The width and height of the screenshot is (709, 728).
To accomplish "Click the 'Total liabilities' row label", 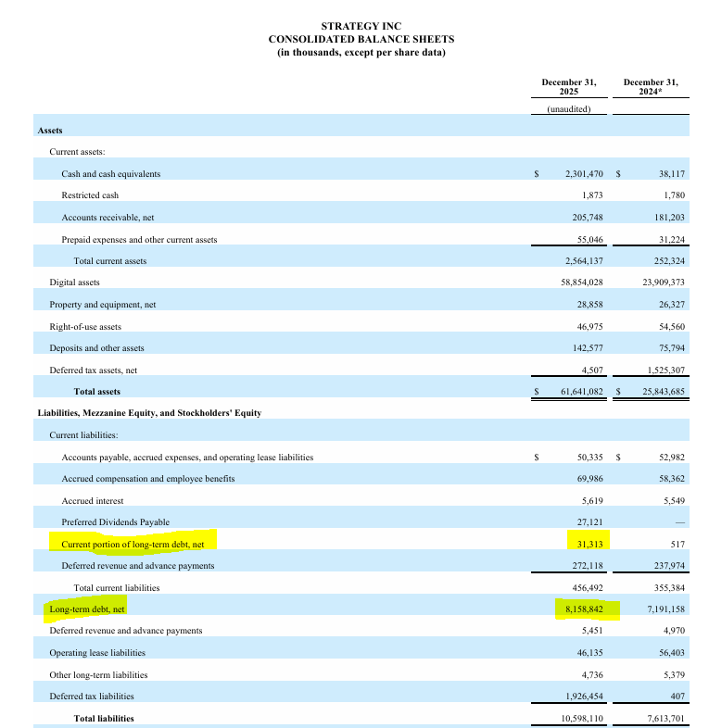I will 104,718.
